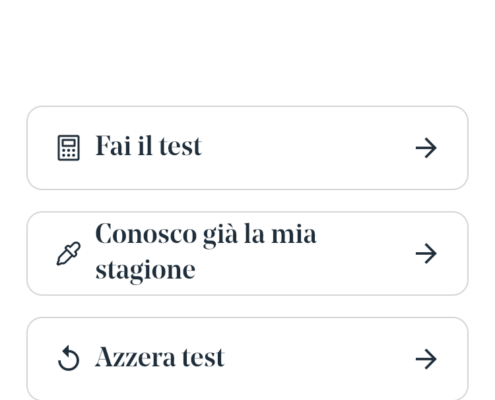Reset the test using the bottom option
Viewport: 495px width, 400px height.
(x=248, y=359)
